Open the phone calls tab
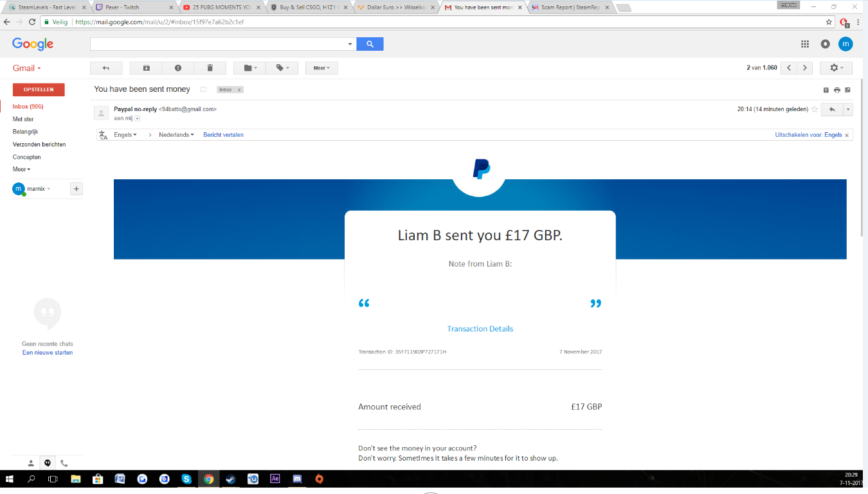Screen dimensions: 868x494 coord(64,463)
